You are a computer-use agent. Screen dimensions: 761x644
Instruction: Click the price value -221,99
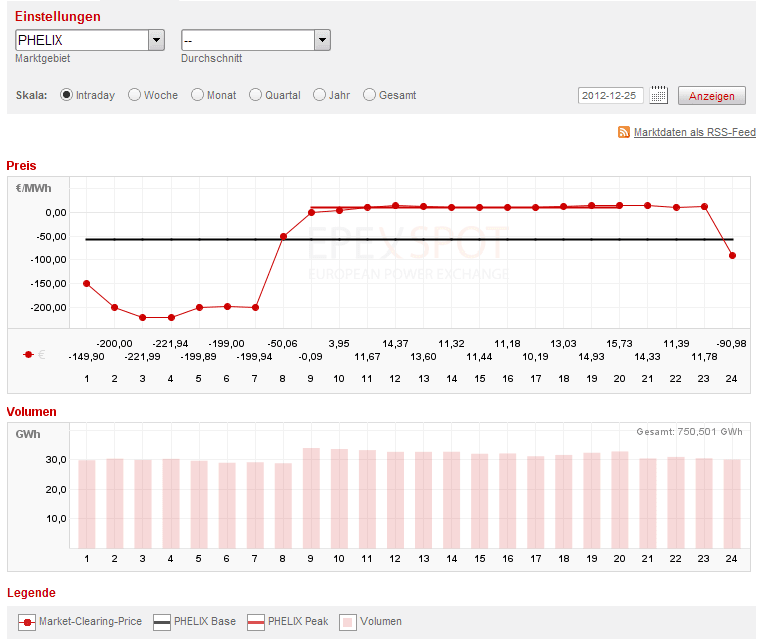coord(142,357)
